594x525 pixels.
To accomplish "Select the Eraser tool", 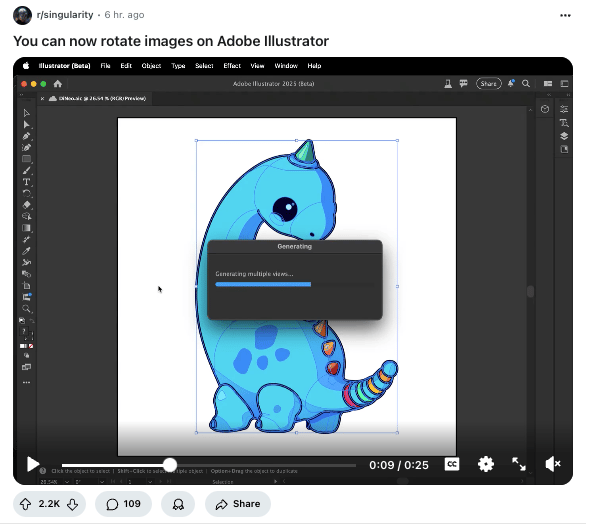I will pyautogui.click(x=27, y=205).
